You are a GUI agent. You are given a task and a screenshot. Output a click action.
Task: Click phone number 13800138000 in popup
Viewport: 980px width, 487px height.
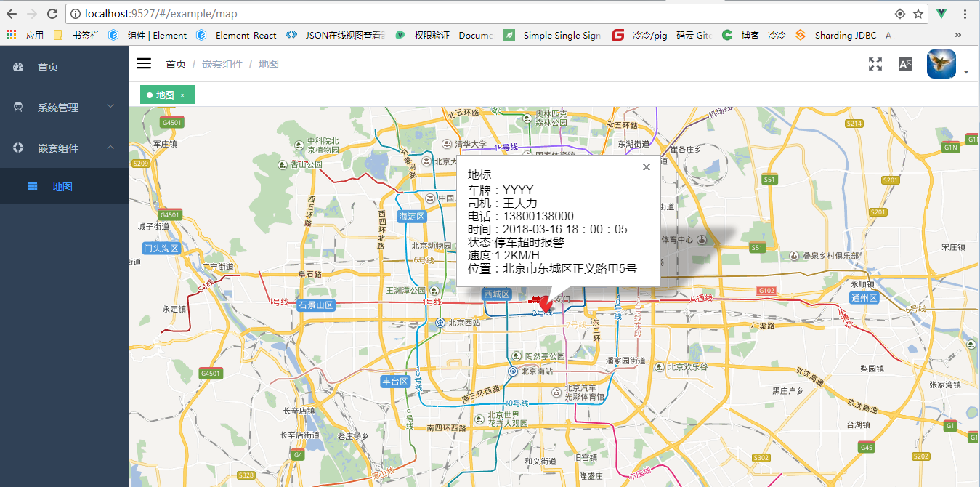pos(538,216)
